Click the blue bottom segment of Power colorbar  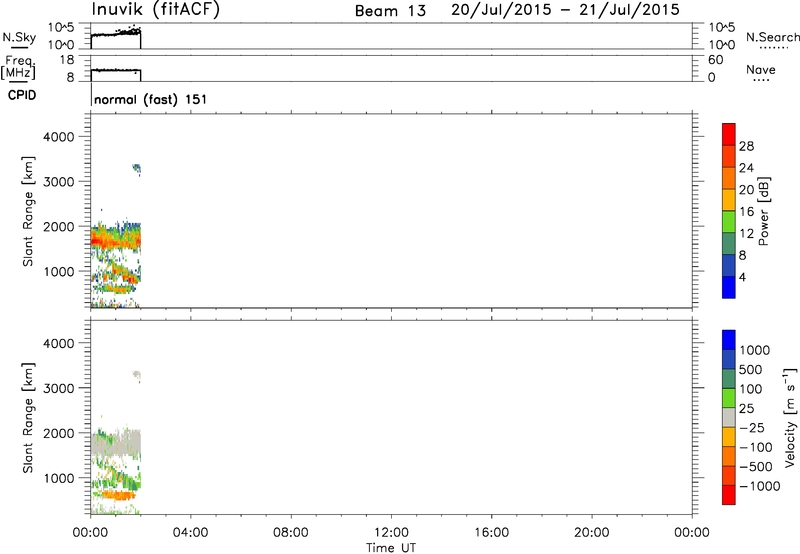[729, 287]
